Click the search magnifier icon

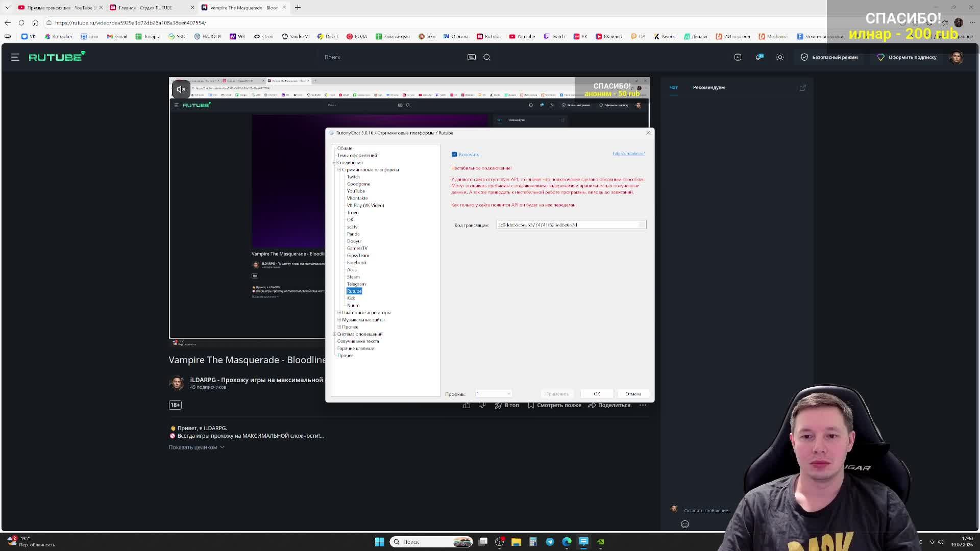[x=487, y=57]
